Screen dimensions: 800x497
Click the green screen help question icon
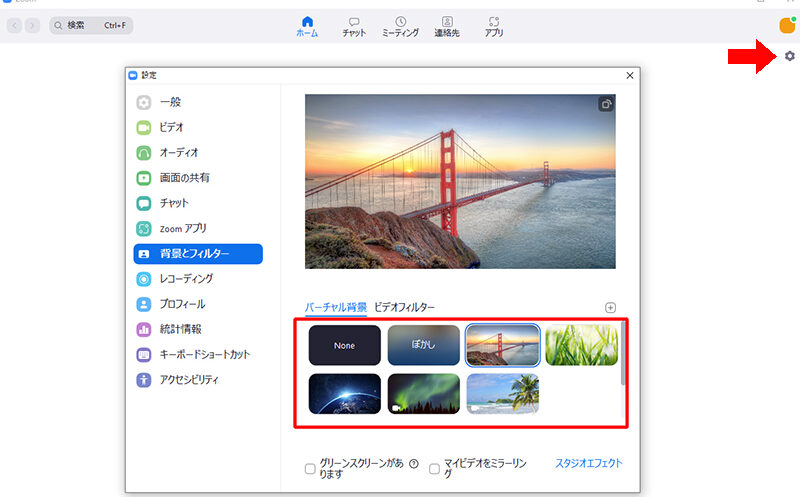(414, 463)
